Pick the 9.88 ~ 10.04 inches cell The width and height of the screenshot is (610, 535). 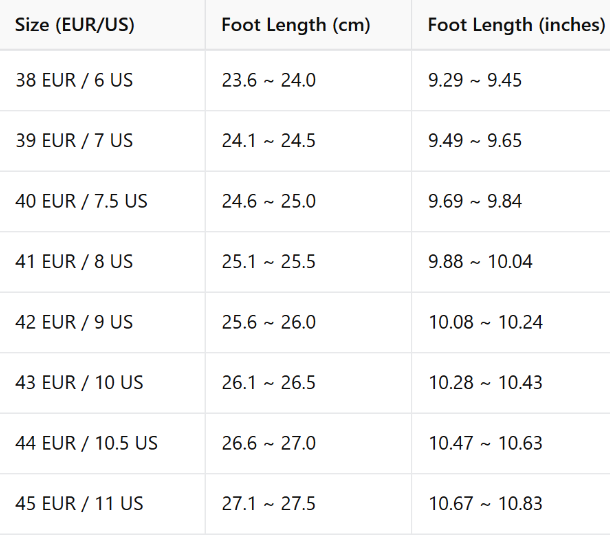pos(480,262)
